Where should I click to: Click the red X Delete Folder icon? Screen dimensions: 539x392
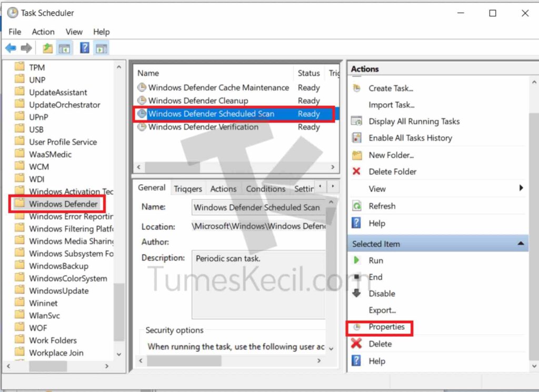click(356, 171)
